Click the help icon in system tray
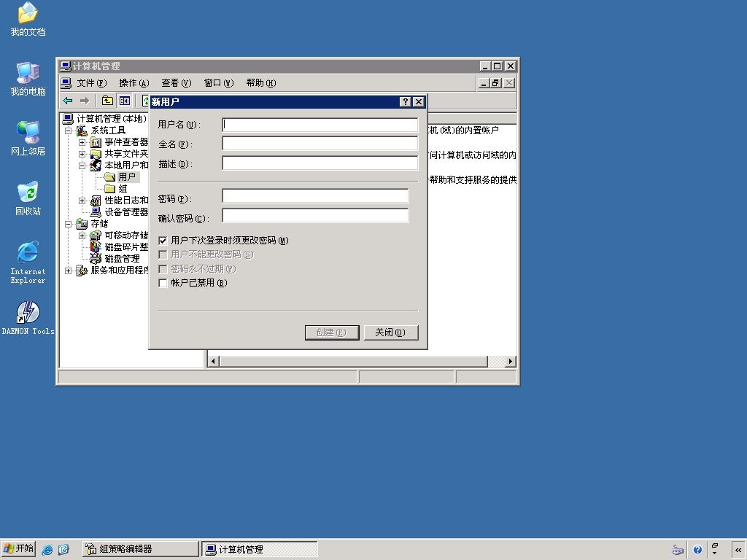Viewport: 747px width, 560px height. pos(697,550)
